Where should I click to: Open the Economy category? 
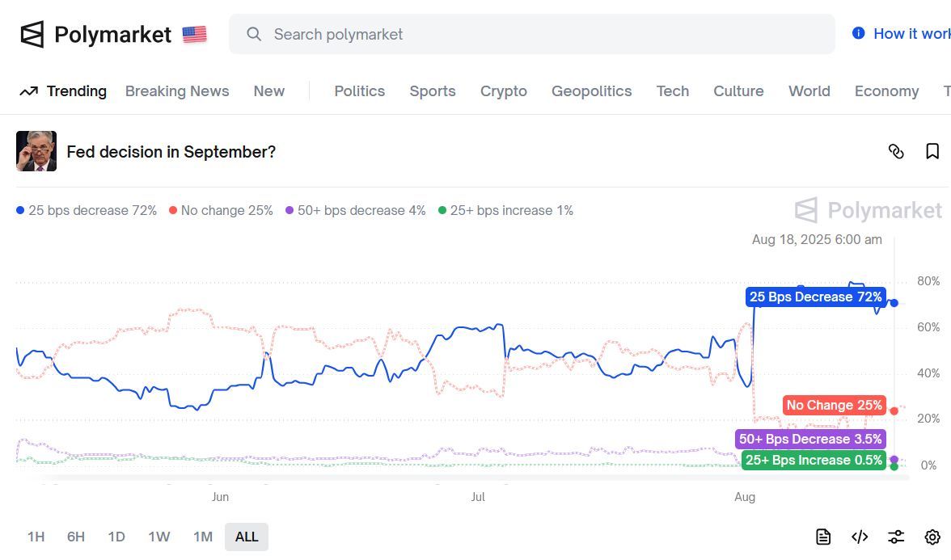tap(886, 91)
